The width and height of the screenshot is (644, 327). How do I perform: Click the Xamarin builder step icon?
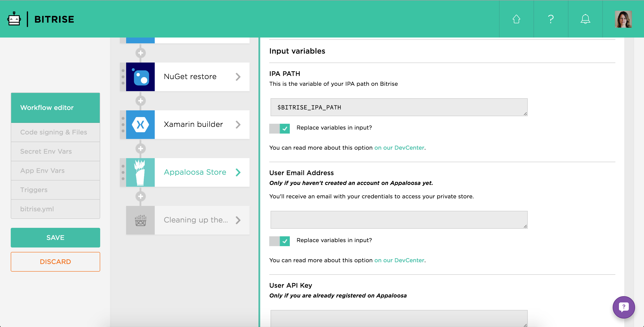140,124
